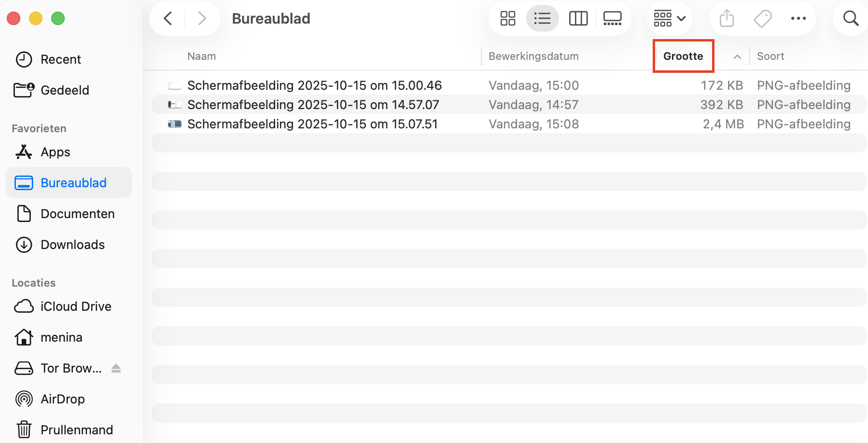The width and height of the screenshot is (868, 443).
Task: Select Schermafbeelding 2025-10-15 om 14.57.07
Action: [313, 104]
